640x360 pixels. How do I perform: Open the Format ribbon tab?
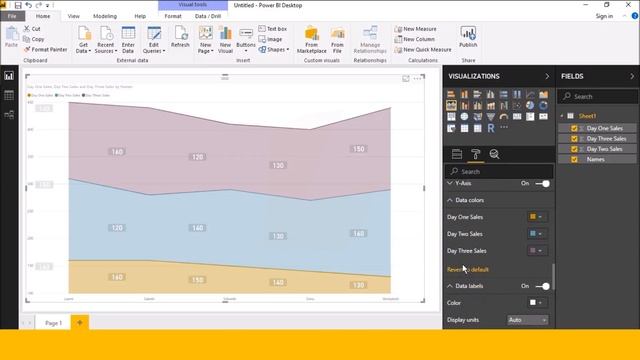(x=173, y=16)
